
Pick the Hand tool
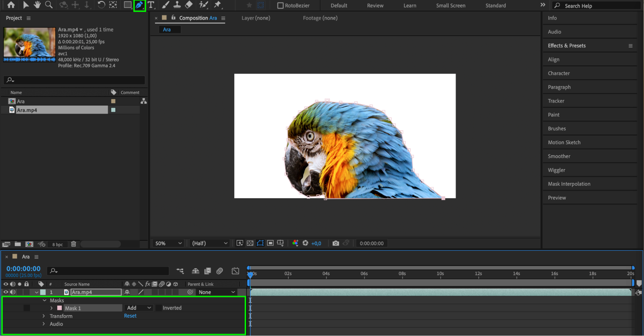click(37, 5)
